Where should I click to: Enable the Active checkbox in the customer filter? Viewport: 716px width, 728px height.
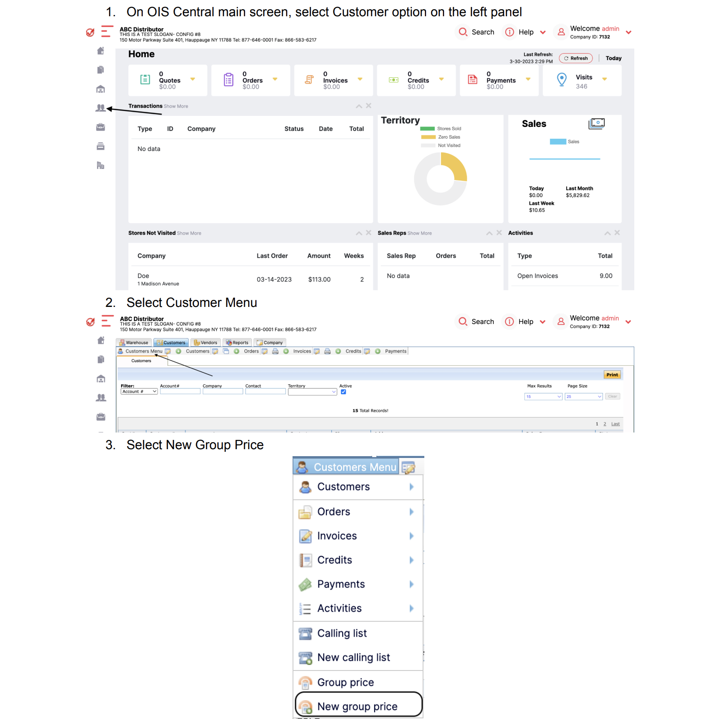tap(344, 392)
